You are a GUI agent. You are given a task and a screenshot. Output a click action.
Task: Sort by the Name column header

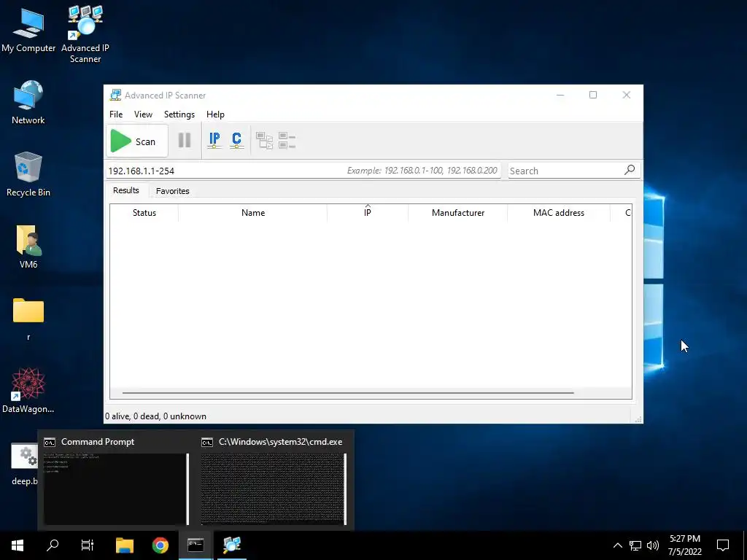pos(253,213)
